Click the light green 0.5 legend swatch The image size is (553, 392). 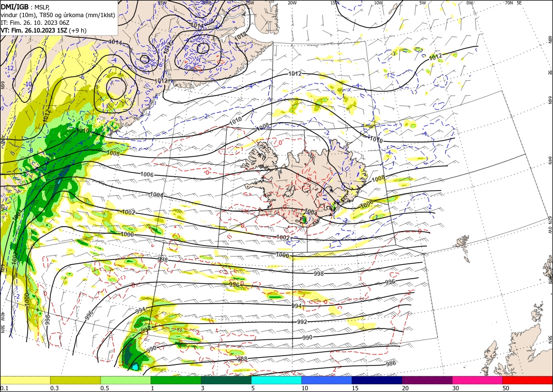pyautogui.click(x=126, y=380)
